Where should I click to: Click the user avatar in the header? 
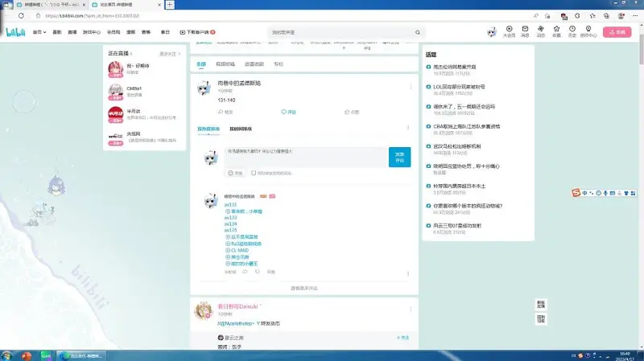click(x=492, y=31)
